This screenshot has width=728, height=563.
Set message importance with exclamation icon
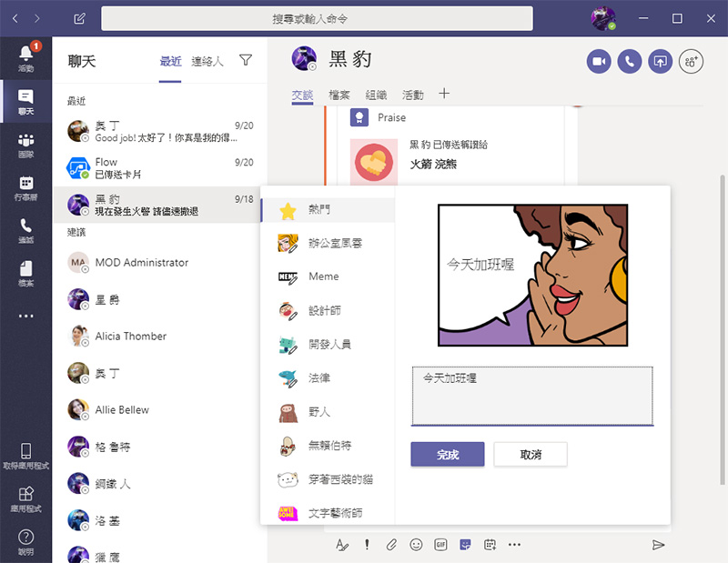click(x=367, y=545)
